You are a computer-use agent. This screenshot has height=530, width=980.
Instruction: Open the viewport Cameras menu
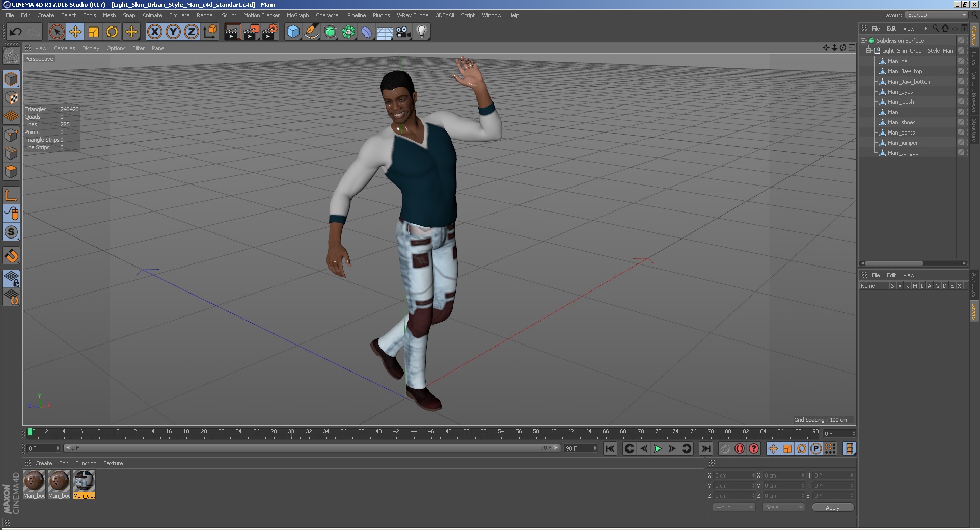(64, 48)
